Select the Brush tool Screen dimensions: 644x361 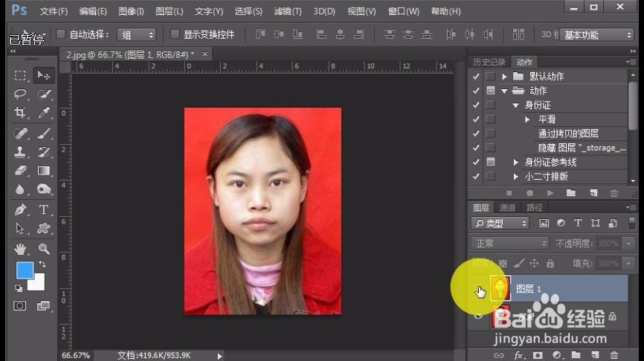pos(44,133)
